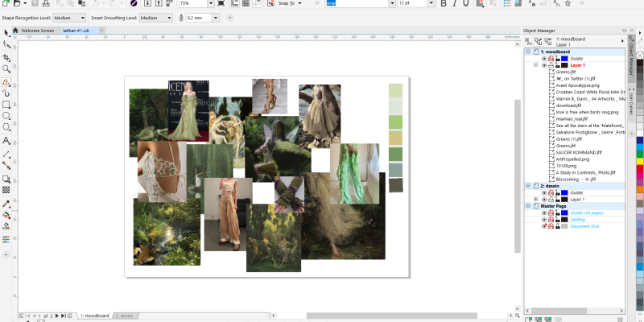Image resolution: width=644 pixels, height=322 pixels.
Task: Click the red swatch in color palette
Action: click(x=640, y=168)
